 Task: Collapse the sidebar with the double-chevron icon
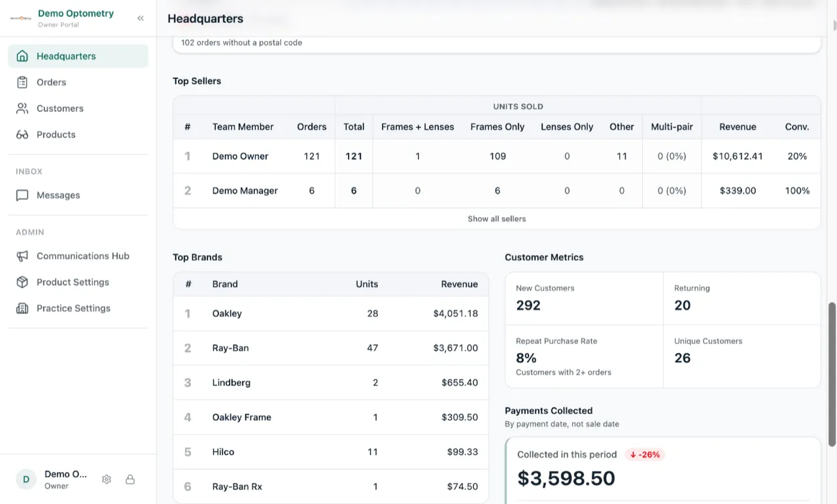click(141, 18)
